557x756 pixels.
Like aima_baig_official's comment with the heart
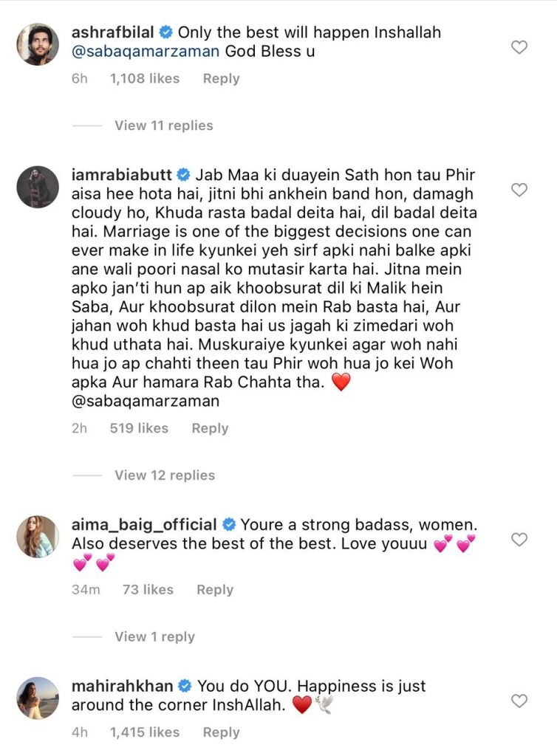[x=519, y=540]
